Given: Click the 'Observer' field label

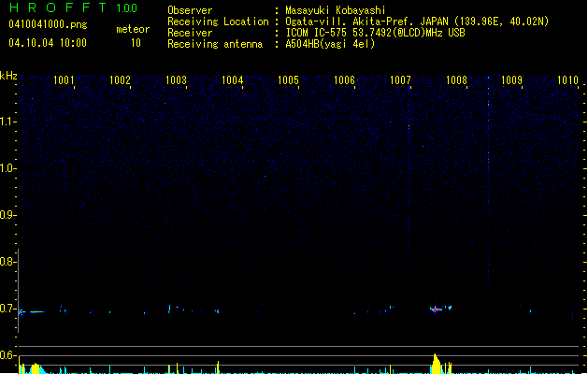Looking at the screenshot, I should tap(190, 10).
